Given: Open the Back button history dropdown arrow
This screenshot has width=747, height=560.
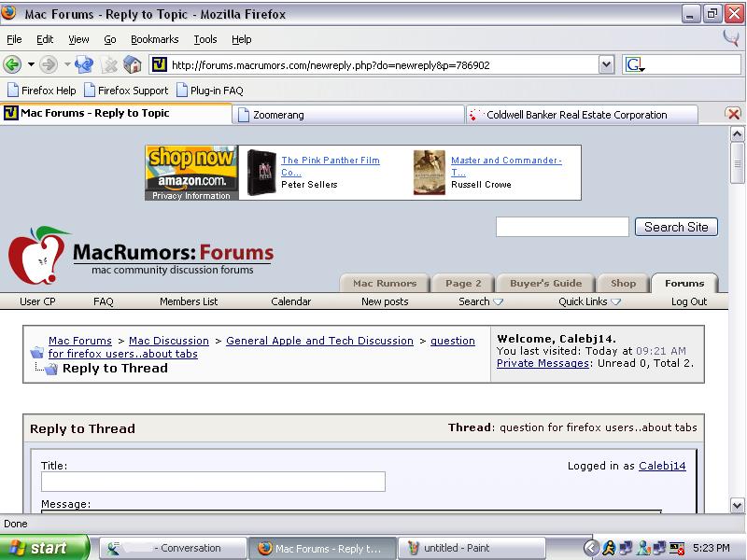Looking at the screenshot, I should coord(31,64).
